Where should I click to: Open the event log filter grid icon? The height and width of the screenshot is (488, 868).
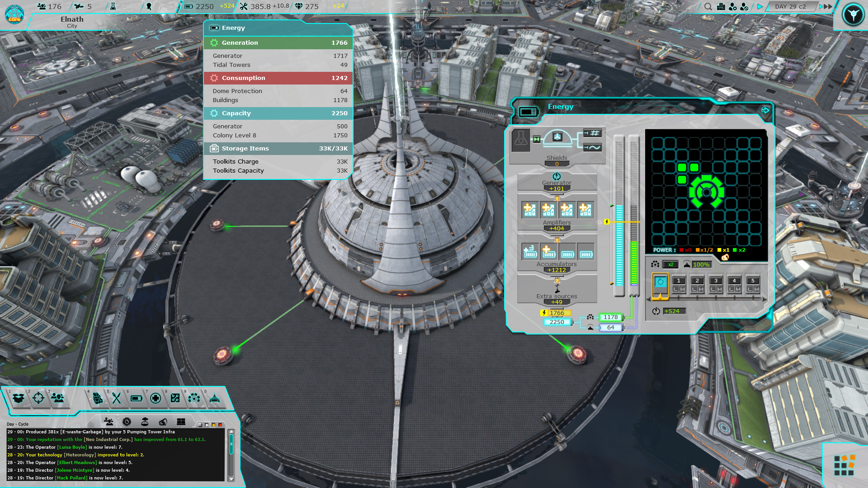[181, 421]
